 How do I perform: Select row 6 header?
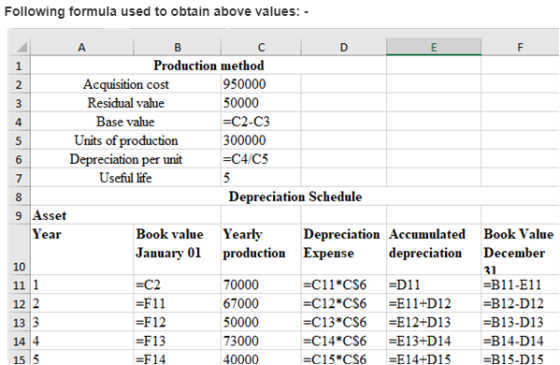coord(19,159)
